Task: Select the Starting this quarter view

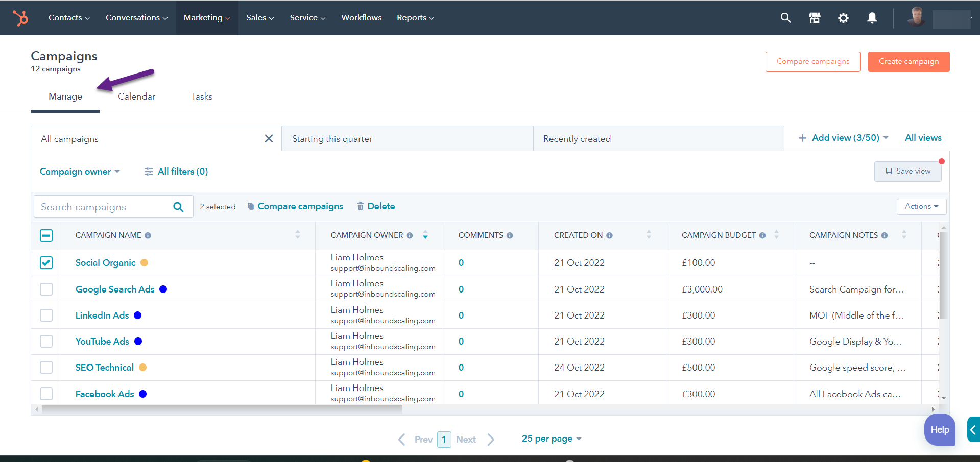Action: (x=407, y=138)
